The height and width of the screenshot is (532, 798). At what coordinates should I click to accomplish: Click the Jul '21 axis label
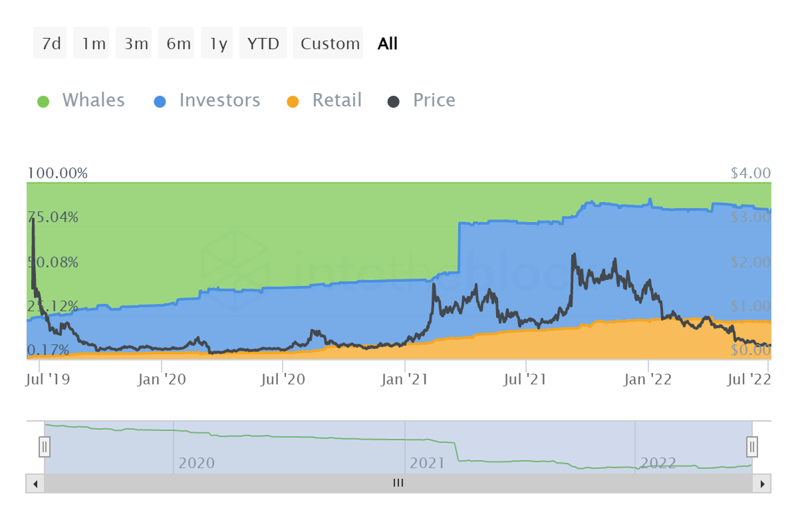pos(525,380)
